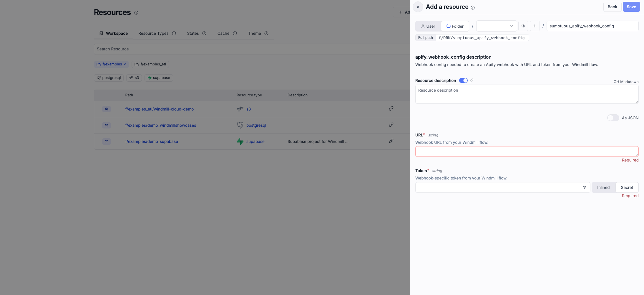Switch the token field to Secret mode

[627, 187]
